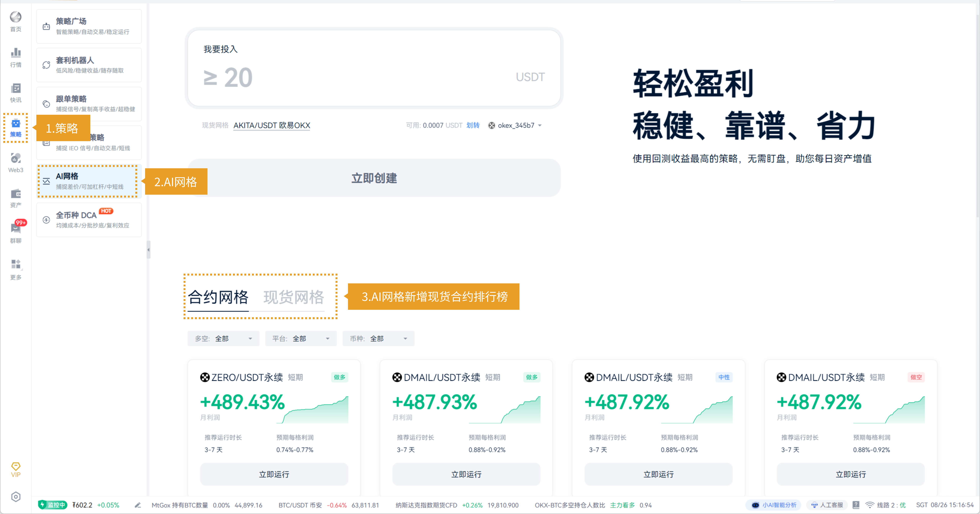
Task: Expand the 币种 全部 dropdown
Action: click(378, 338)
